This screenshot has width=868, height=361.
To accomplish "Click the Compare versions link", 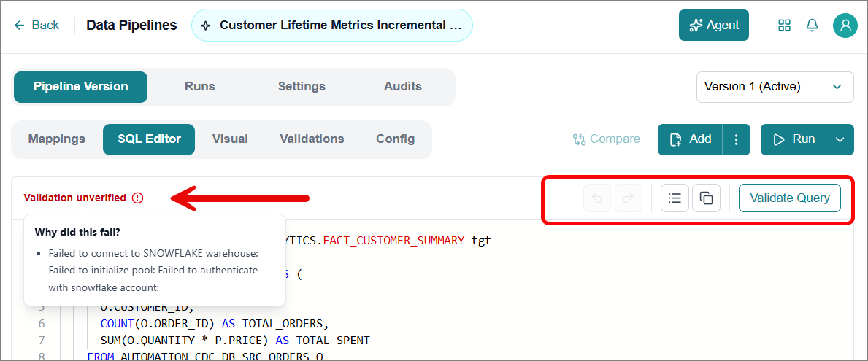I will 606,139.
